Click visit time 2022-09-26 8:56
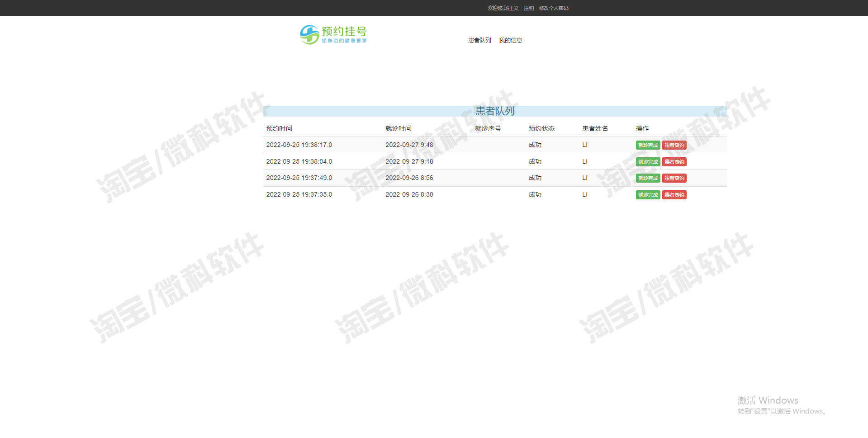Viewport: 868px width, 438px height. pyautogui.click(x=409, y=178)
